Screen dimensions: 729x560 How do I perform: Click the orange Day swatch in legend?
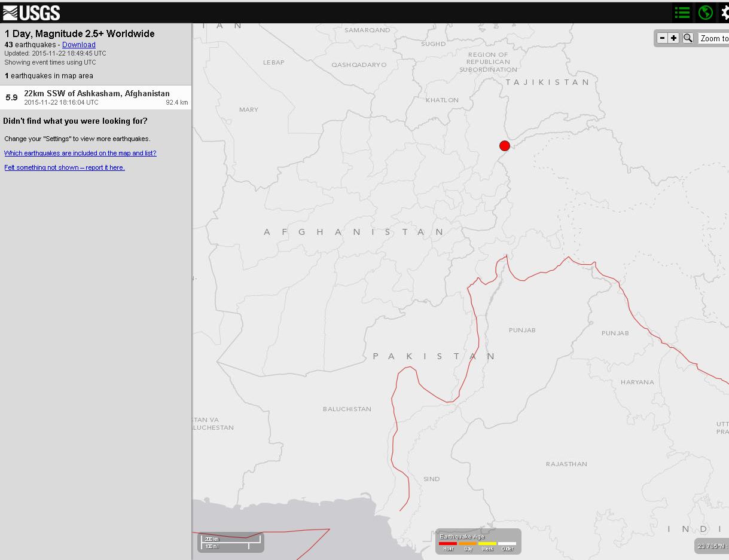468,544
